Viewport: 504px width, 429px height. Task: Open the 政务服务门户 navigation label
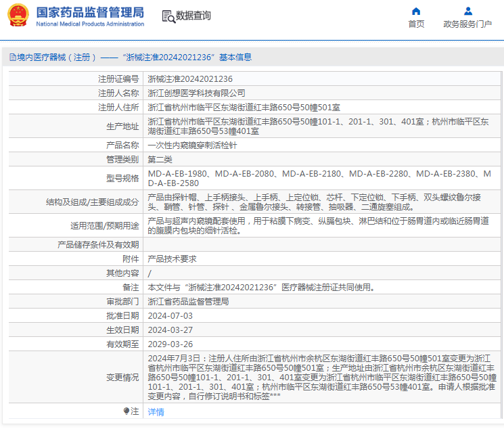(467, 24)
